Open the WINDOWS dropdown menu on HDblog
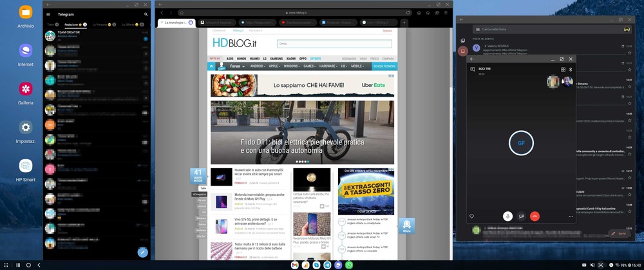Screen dimensions: 644x270 pyautogui.click(x=291, y=66)
